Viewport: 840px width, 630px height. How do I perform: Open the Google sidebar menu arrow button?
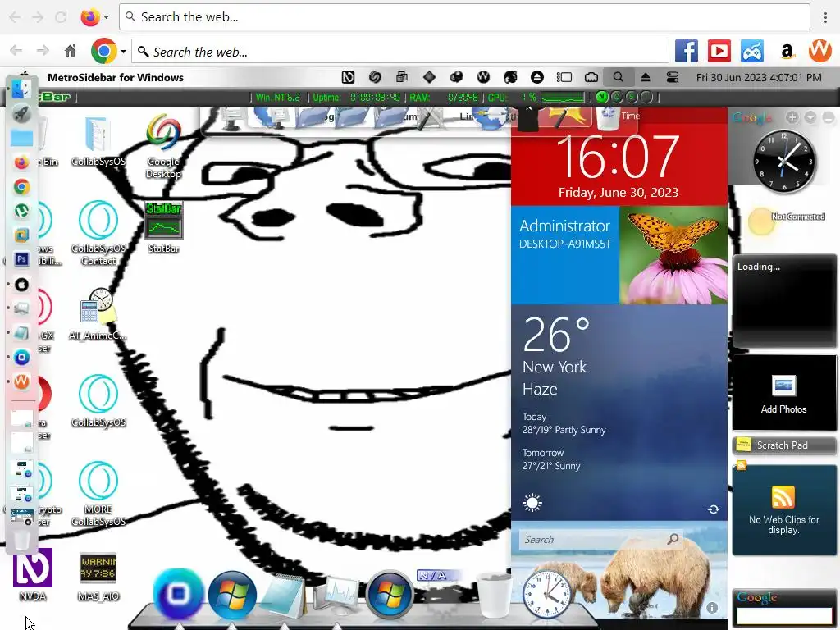[x=810, y=117]
